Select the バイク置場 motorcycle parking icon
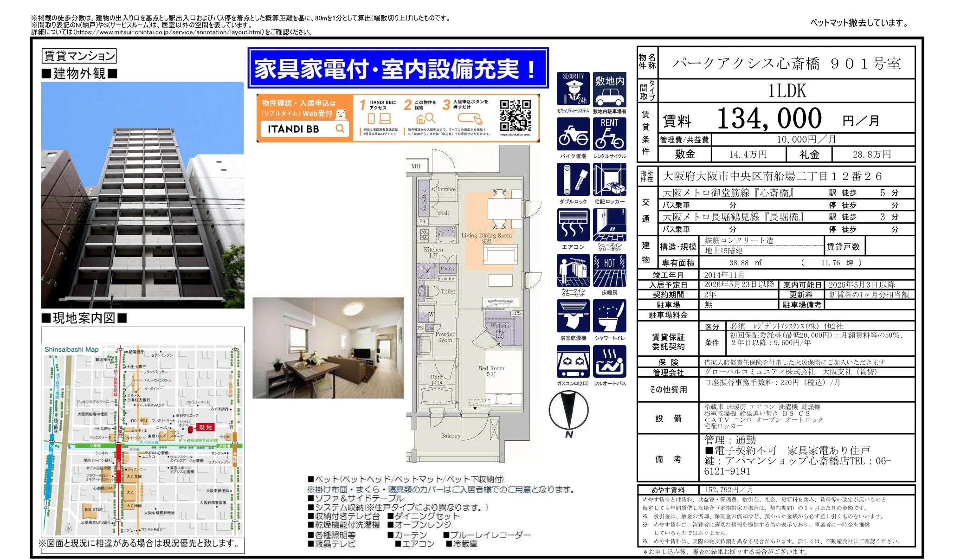The height and width of the screenshot is (560, 954). tap(574, 134)
